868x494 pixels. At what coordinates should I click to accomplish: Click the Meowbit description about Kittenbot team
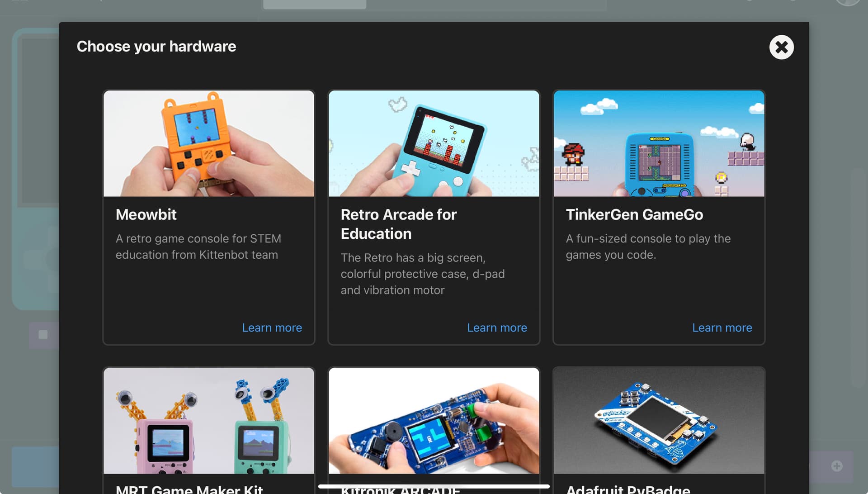pos(198,247)
